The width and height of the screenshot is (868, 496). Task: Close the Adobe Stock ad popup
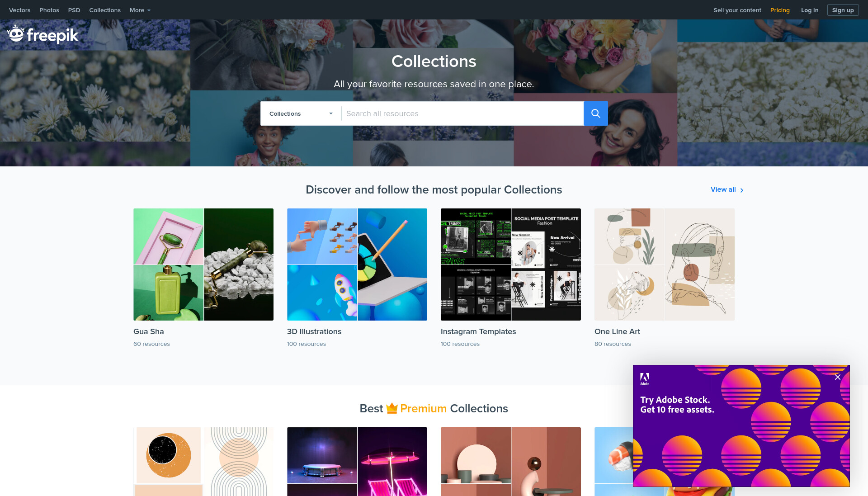click(x=837, y=377)
